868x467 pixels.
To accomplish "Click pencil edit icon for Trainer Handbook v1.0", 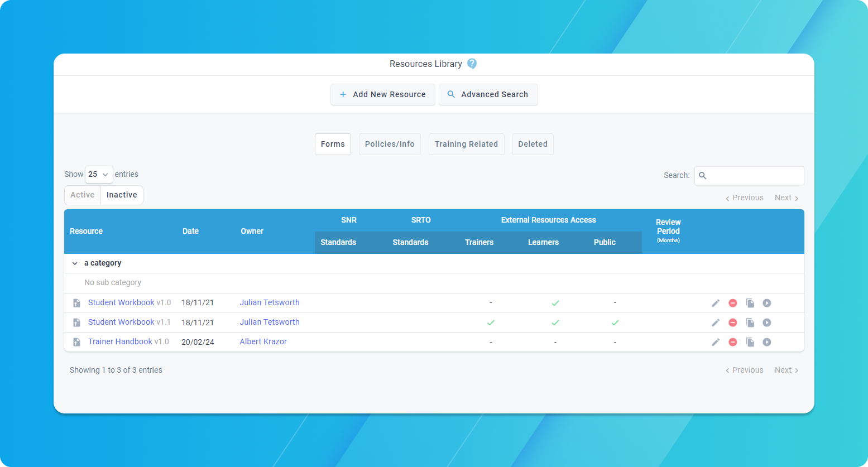I will (x=716, y=342).
